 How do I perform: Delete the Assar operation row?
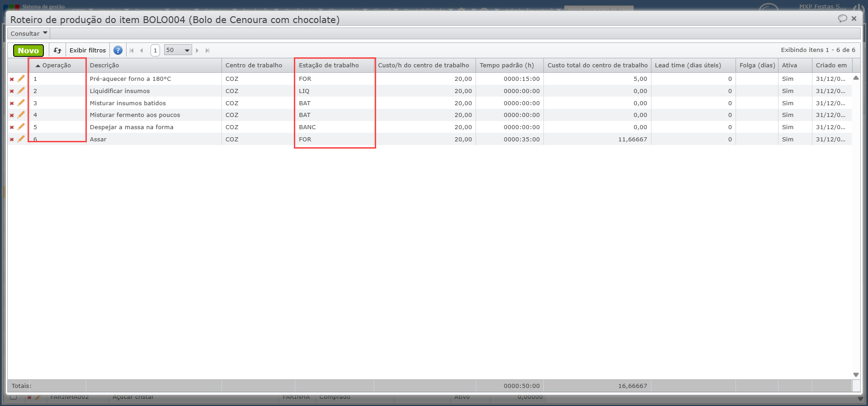[x=12, y=140]
